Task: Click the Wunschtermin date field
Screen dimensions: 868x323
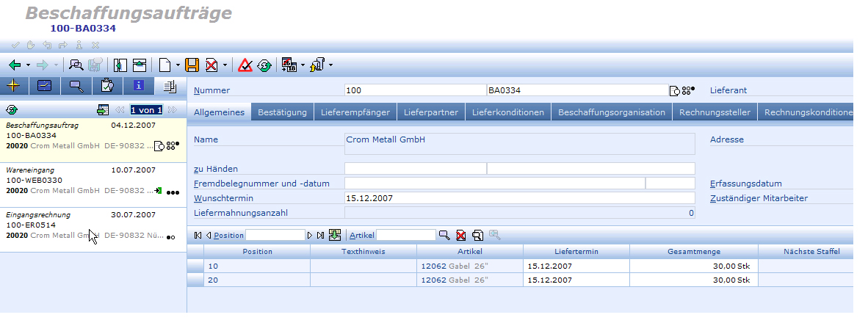Action: [518, 198]
